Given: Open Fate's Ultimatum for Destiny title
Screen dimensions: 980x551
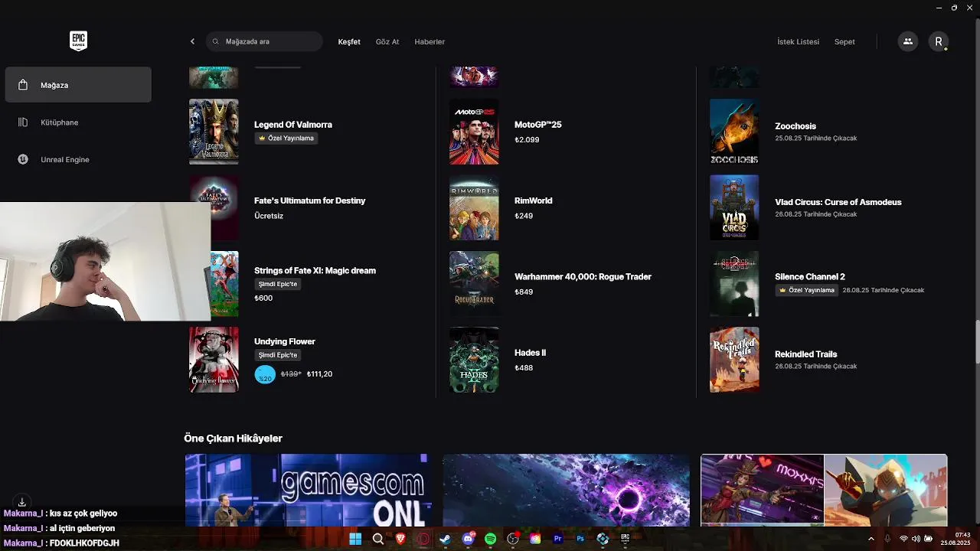Looking at the screenshot, I should [x=309, y=201].
